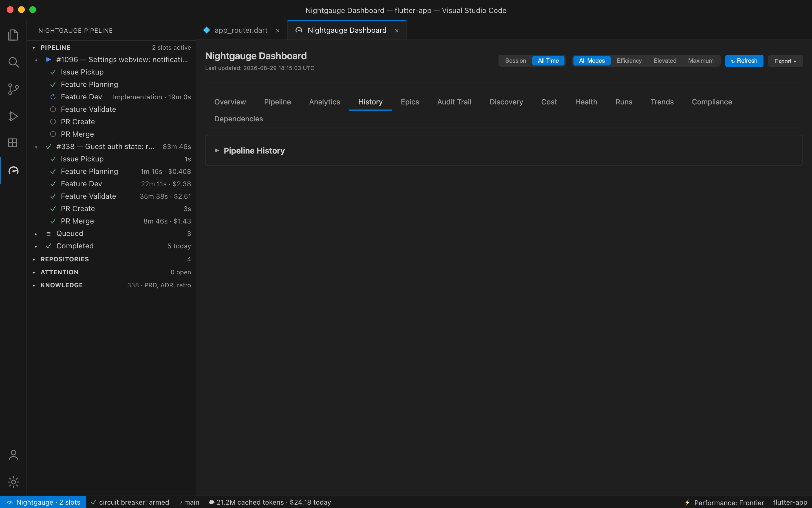This screenshot has width=812, height=508.
Task: Switch range toggle to Session
Action: (x=515, y=61)
